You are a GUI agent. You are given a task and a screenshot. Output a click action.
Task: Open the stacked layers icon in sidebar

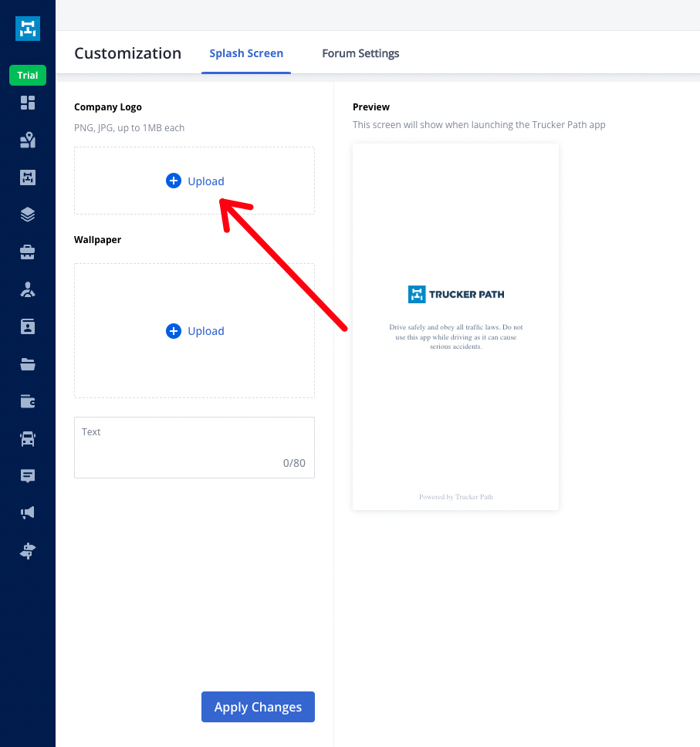(x=28, y=215)
